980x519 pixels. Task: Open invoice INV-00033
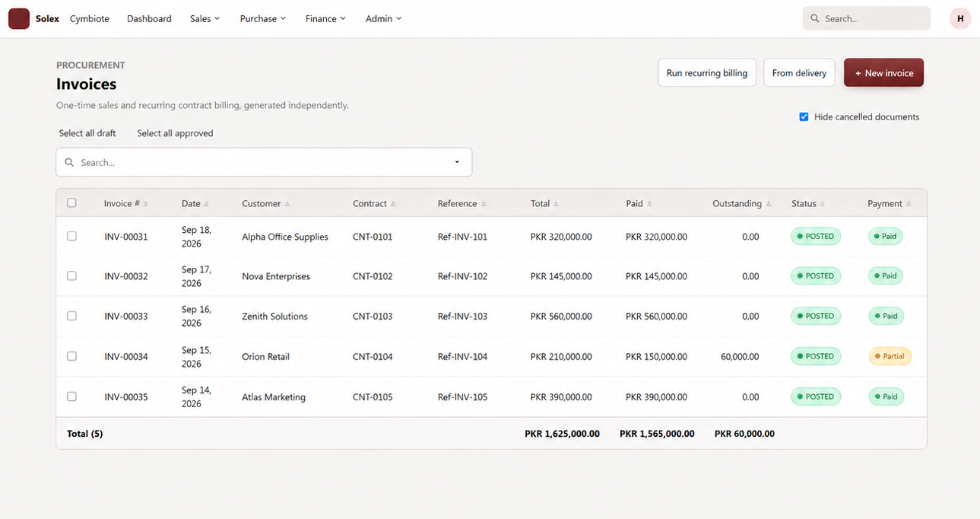126,316
